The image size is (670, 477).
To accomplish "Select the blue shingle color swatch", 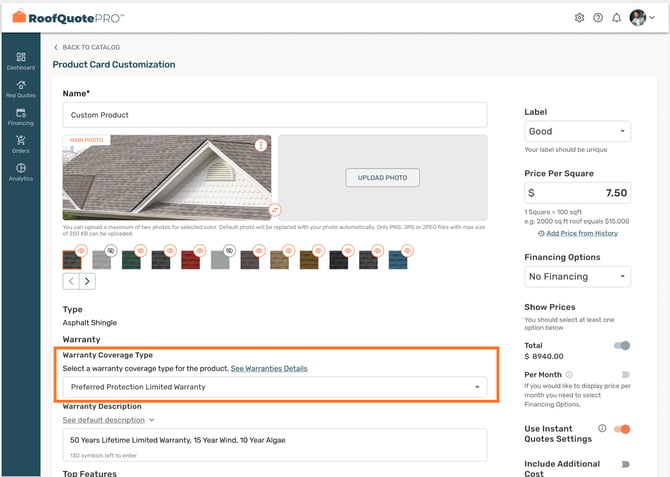I will [x=398, y=260].
